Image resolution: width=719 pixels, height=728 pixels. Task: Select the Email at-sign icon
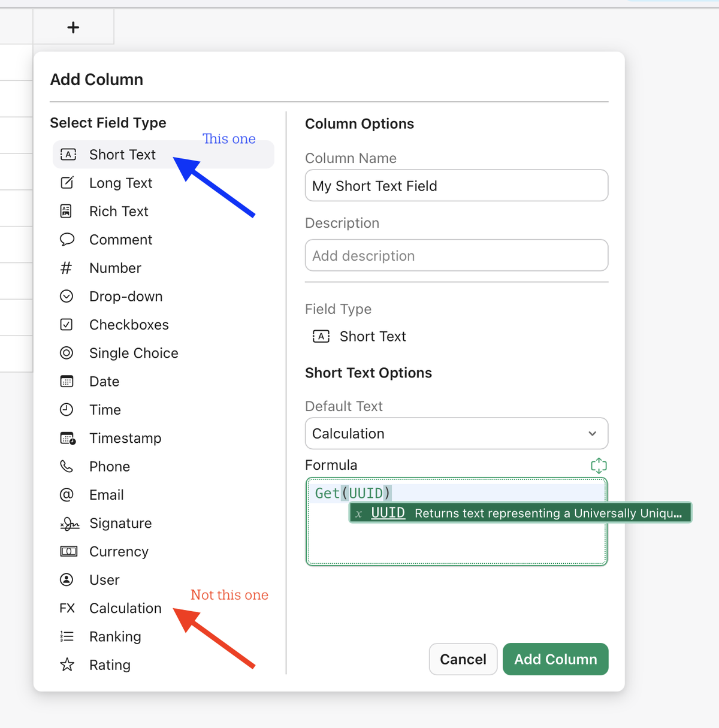pos(67,494)
